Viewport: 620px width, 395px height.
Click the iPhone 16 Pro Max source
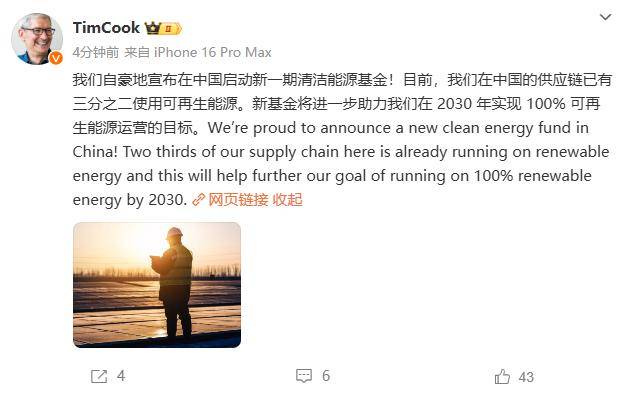click(212, 52)
